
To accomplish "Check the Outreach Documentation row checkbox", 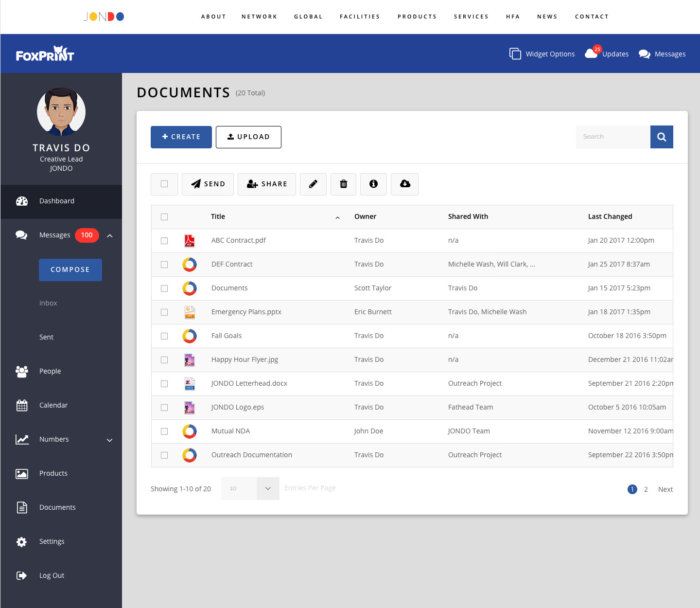I will 164,455.
